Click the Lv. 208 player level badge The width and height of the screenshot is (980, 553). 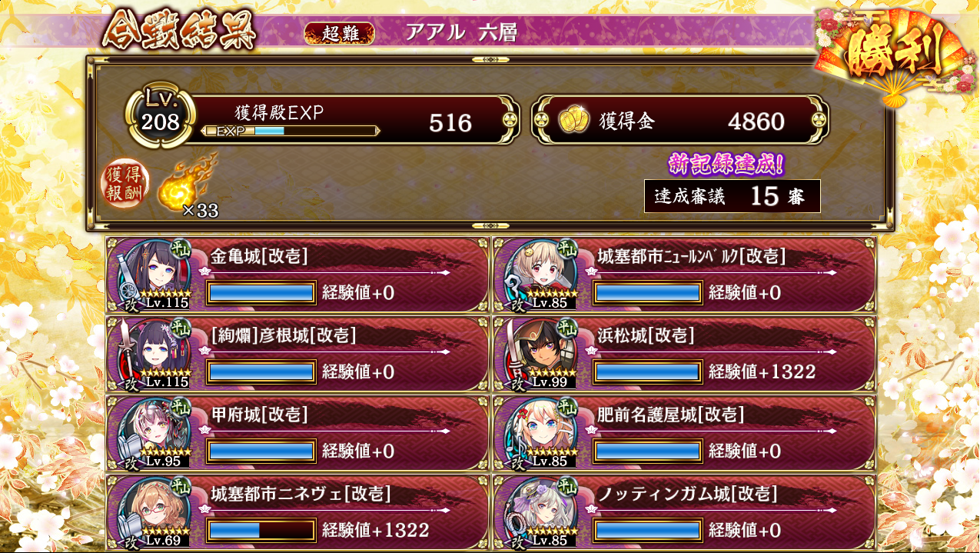pyautogui.click(x=161, y=115)
